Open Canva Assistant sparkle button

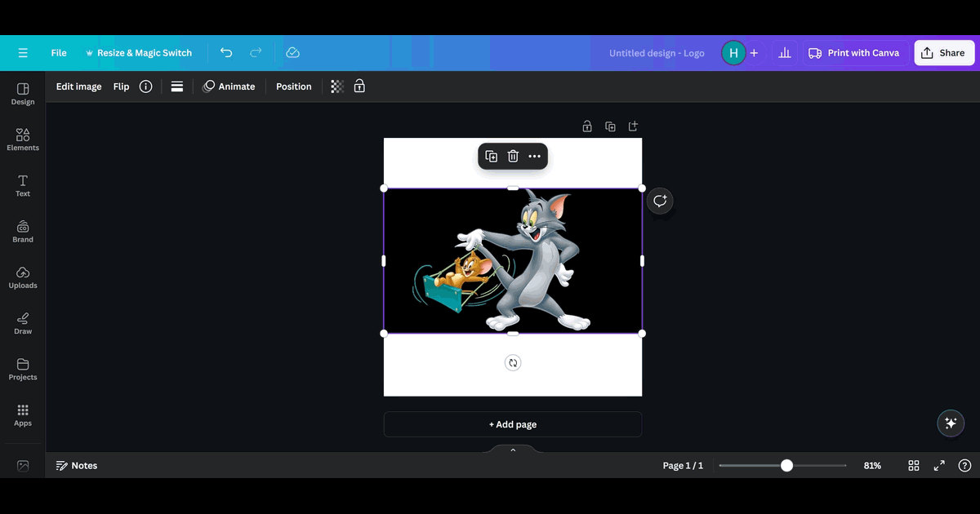pyautogui.click(x=951, y=423)
